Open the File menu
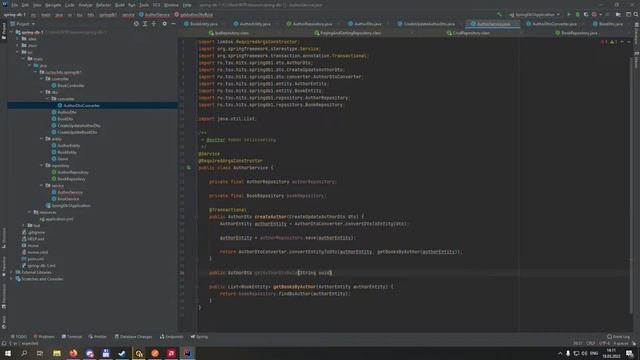This screenshot has height=360, width=640. pyautogui.click(x=15, y=5)
